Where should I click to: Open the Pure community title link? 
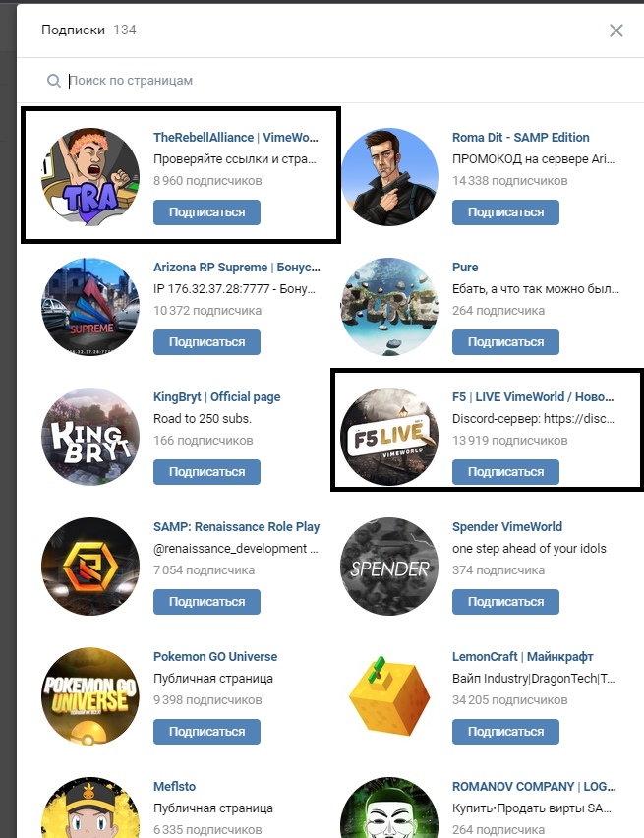click(465, 268)
